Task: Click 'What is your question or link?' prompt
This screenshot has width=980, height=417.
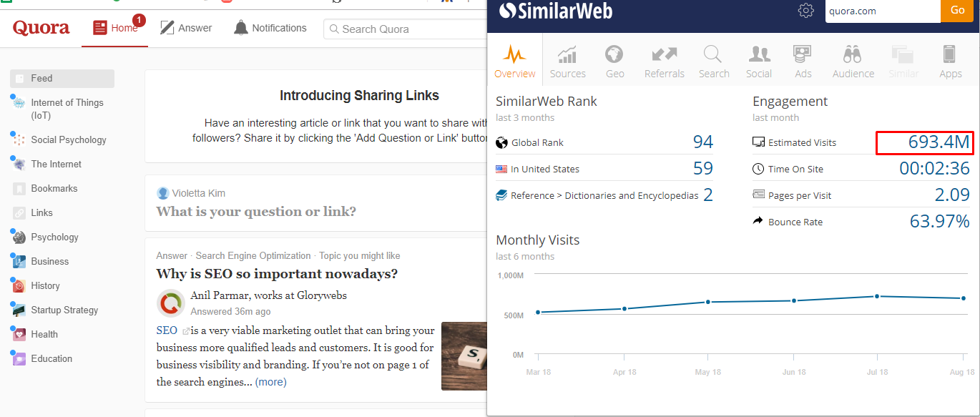Action: (256, 212)
